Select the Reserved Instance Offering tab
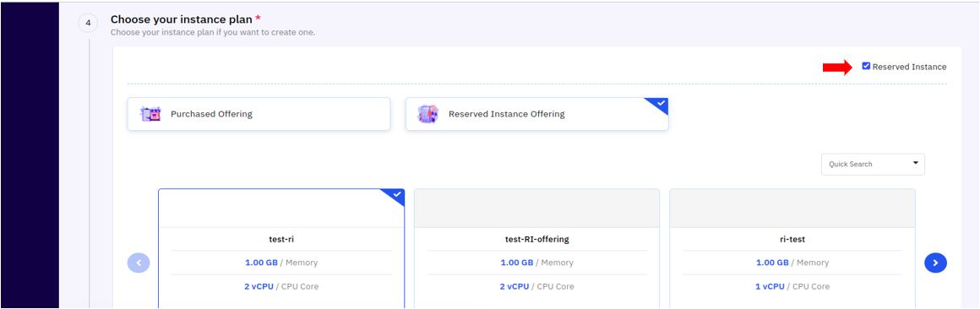The width and height of the screenshot is (980, 309). click(x=536, y=114)
